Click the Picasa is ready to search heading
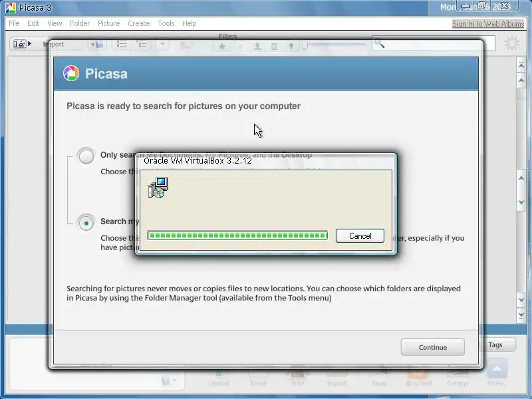532x399 pixels. pyautogui.click(x=184, y=106)
